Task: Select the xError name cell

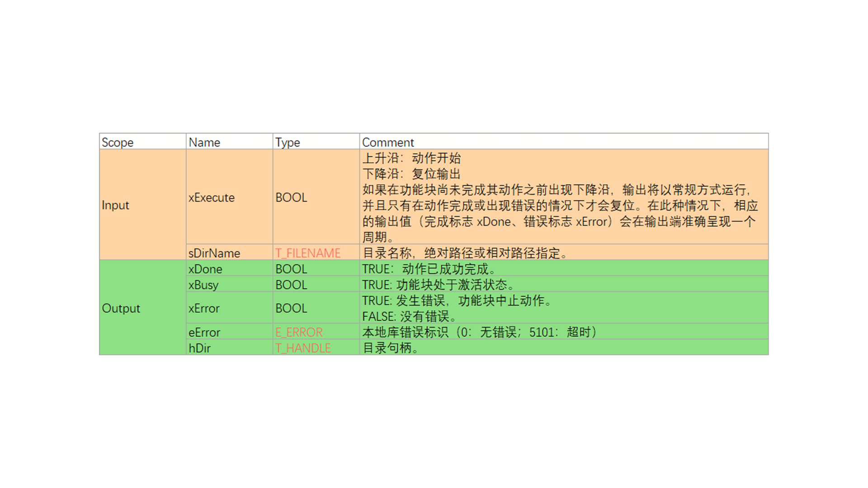Action: 204,308
